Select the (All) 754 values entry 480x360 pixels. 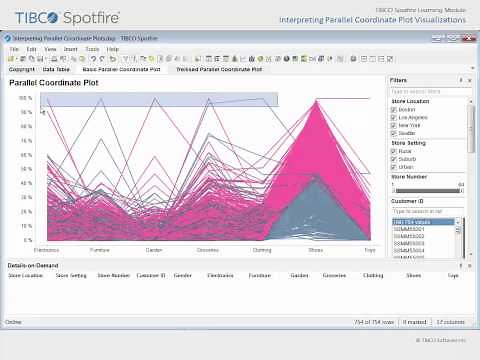click(x=423, y=222)
